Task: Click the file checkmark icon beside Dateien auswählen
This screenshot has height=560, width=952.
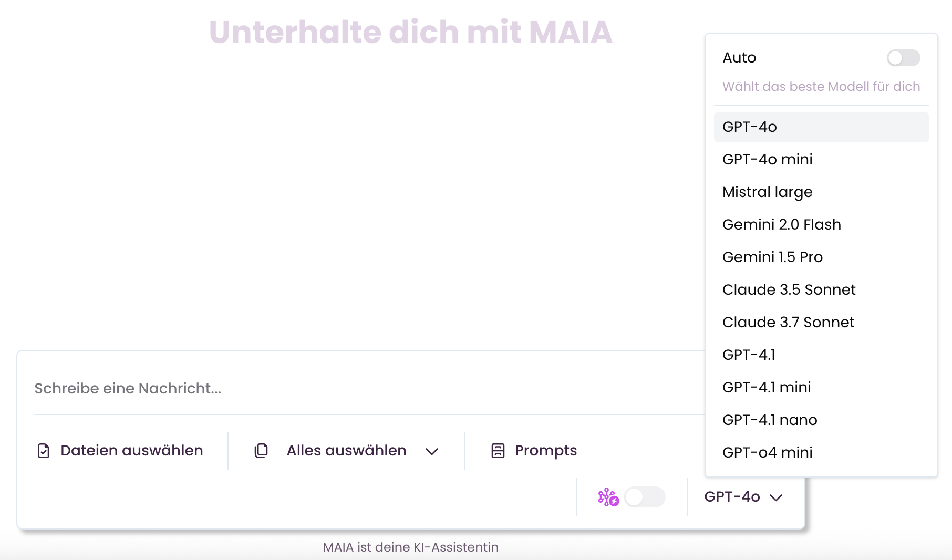Action: point(44,451)
